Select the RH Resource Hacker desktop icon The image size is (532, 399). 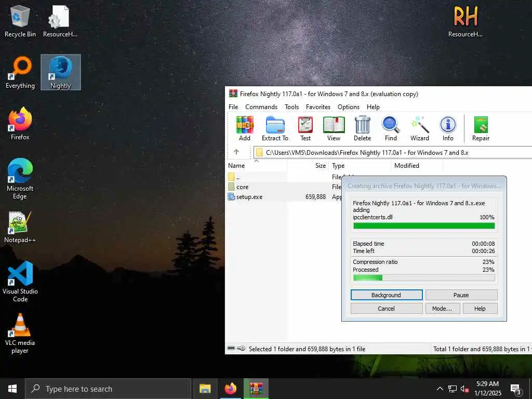465,21
